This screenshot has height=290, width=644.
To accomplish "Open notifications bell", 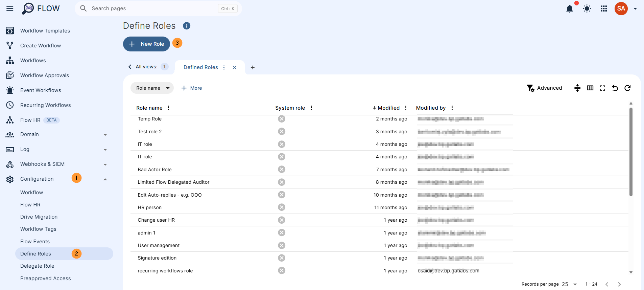I will (570, 8).
